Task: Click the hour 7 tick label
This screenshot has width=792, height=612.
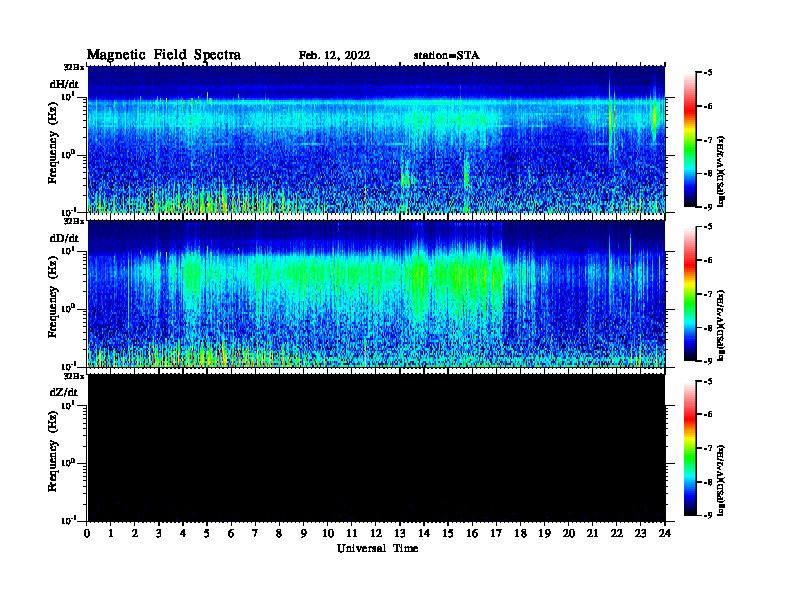Action: point(255,534)
